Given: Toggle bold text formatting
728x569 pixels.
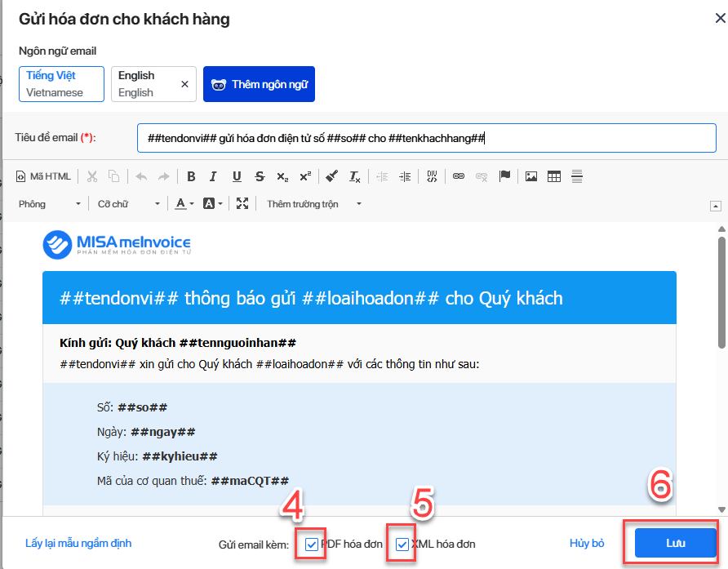Looking at the screenshot, I should pos(191,176).
